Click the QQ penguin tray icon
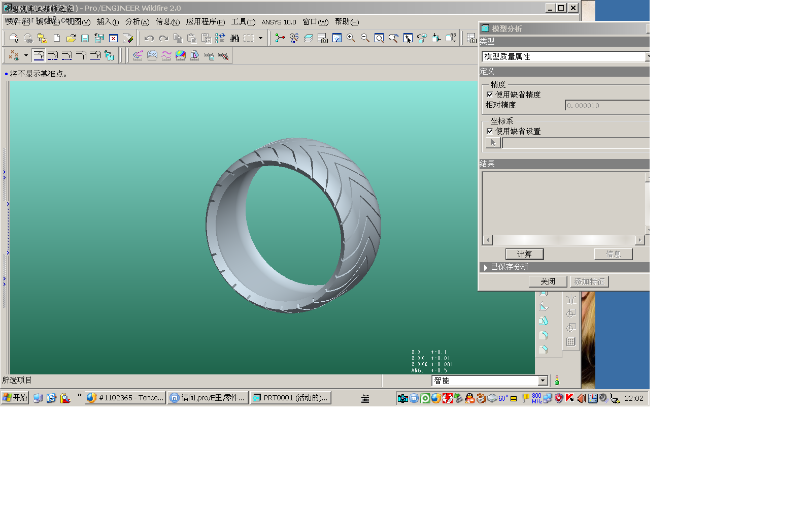 tap(469, 398)
